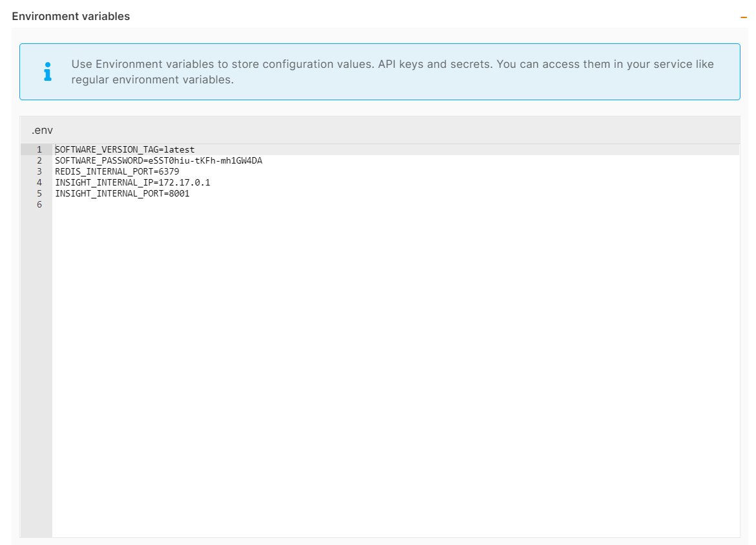The image size is (756, 545).
Task: Click the 'latest' version tag value
Action: [179, 149]
